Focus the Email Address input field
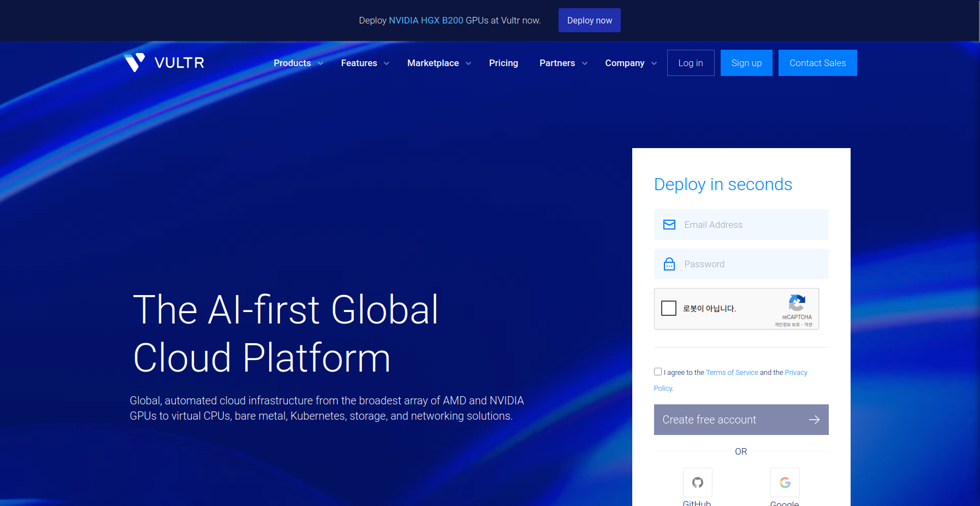The width and height of the screenshot is (980, 506). (752, 225)
